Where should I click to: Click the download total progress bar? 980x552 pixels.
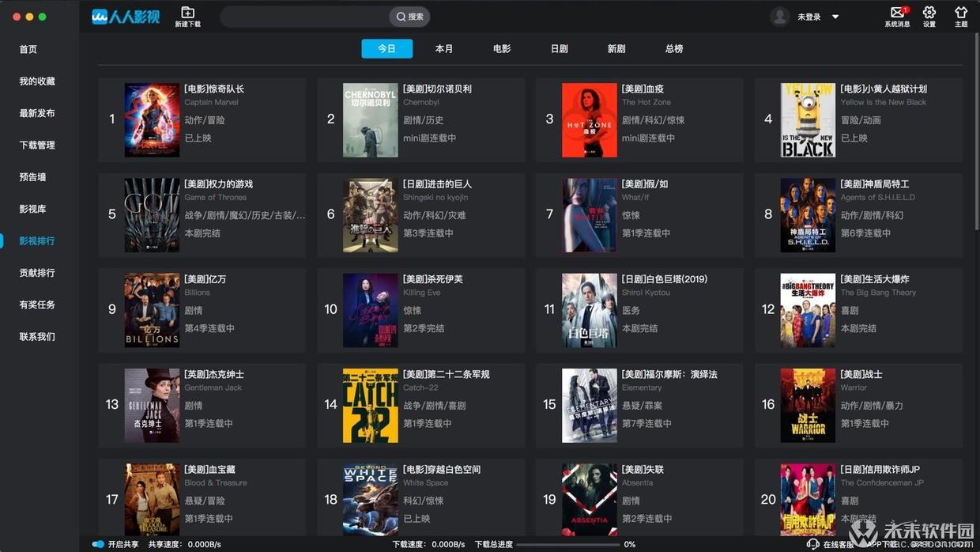[x=567, y=544]
